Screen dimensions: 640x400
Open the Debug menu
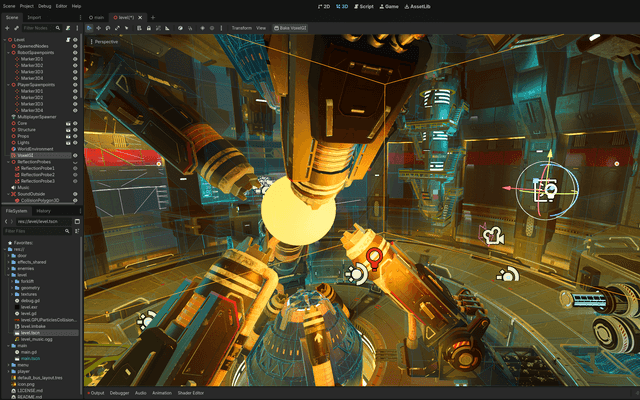click(x=44, y=6)
